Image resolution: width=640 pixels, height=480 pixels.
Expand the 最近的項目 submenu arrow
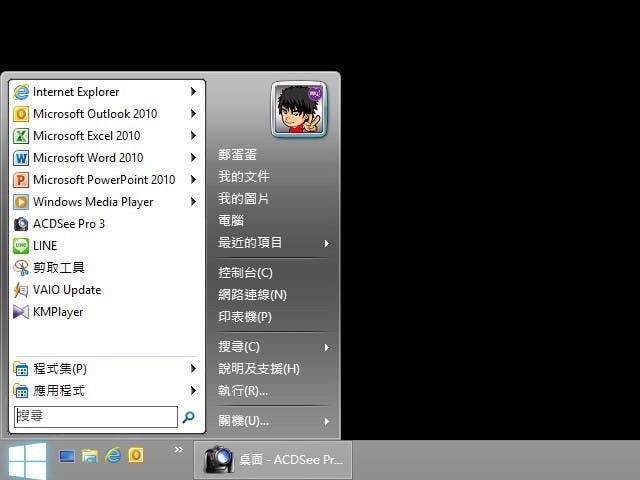(327, 244)
